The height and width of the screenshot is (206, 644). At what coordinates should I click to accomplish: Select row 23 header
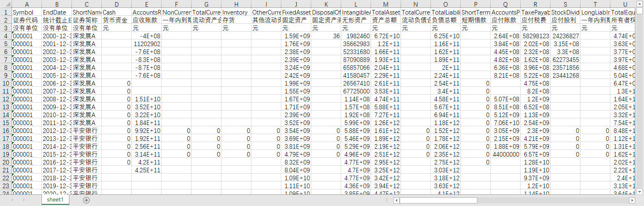[6, 186]
